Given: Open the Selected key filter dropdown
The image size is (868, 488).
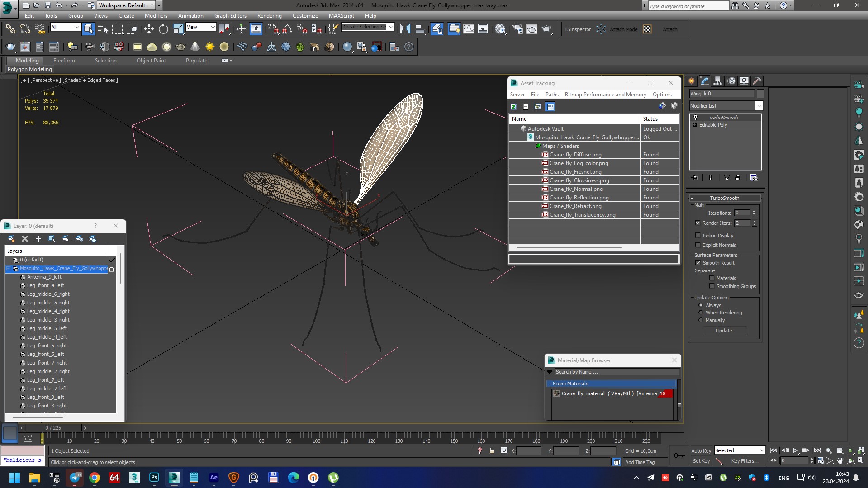Looking at the screenshot, I should [739, 450].
